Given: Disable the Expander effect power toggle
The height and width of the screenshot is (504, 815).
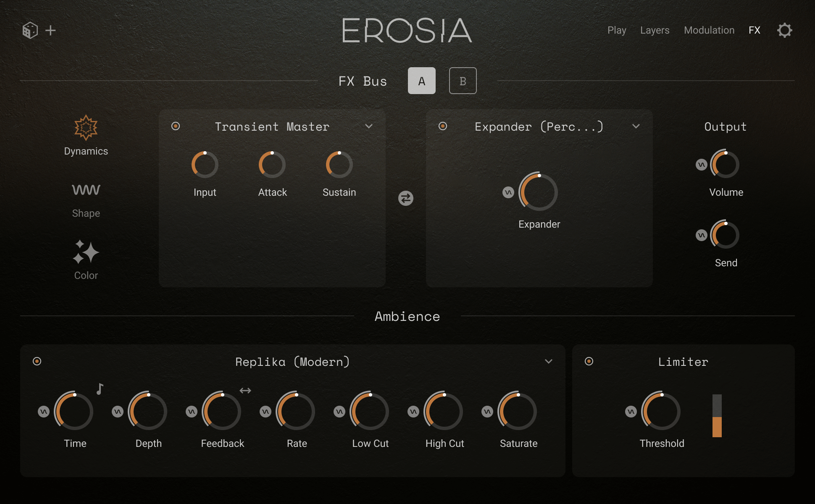Looking at the screenshot, I should click(x=443, y=126).
